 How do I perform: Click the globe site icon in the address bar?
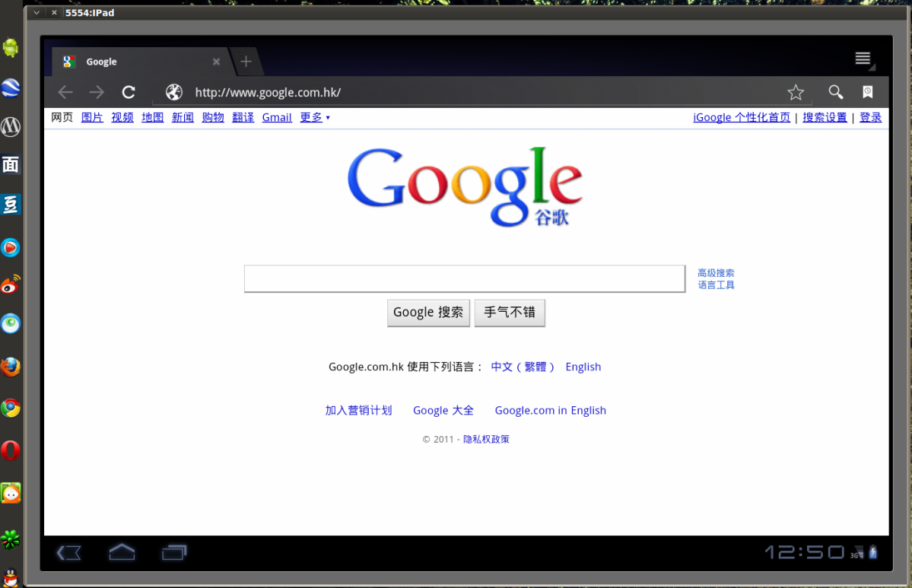coord(174,92)
